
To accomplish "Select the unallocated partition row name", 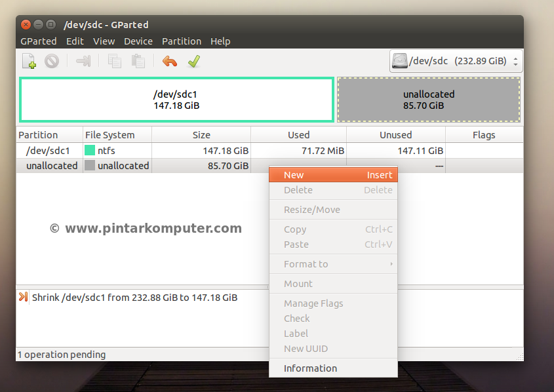I will [x=52, y=166].
